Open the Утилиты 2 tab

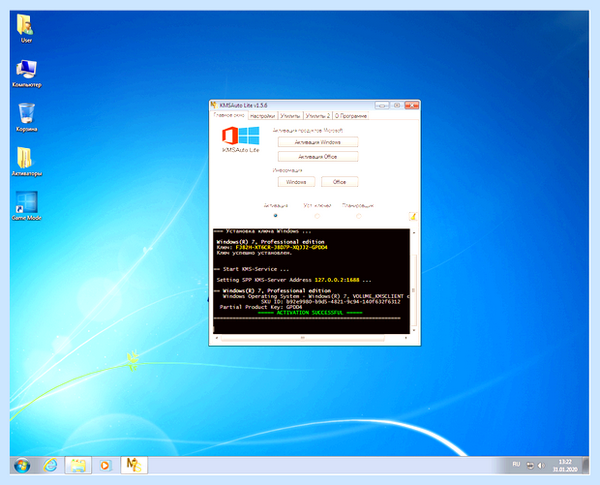click(318, 116)
